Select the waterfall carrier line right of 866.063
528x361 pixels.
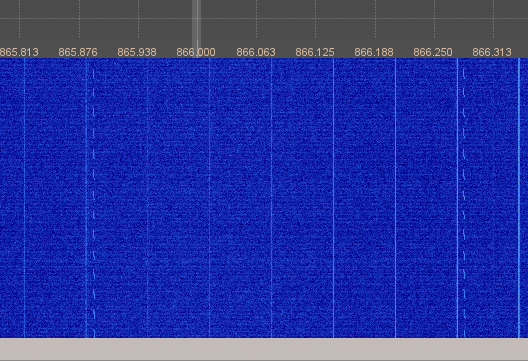(x=271, y=198)
